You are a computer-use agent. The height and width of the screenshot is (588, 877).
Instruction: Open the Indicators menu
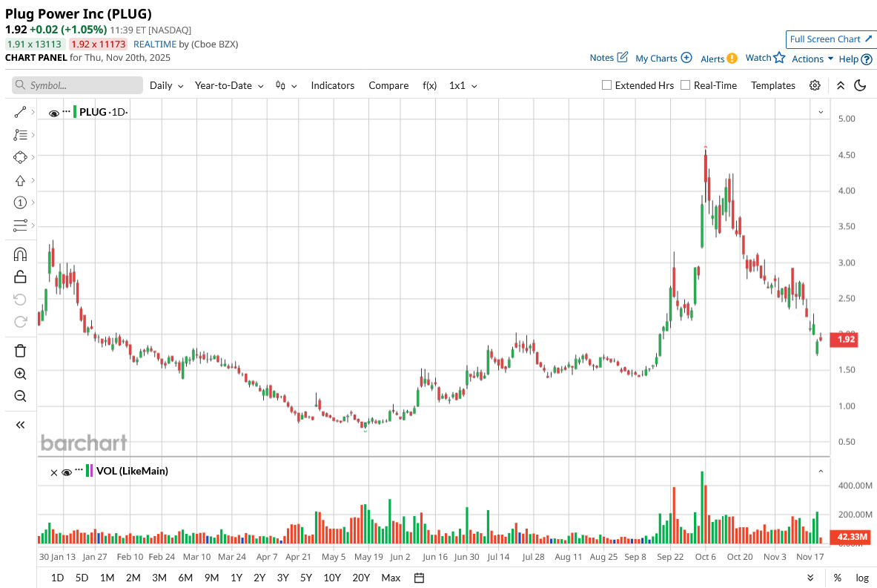[333, 85]
